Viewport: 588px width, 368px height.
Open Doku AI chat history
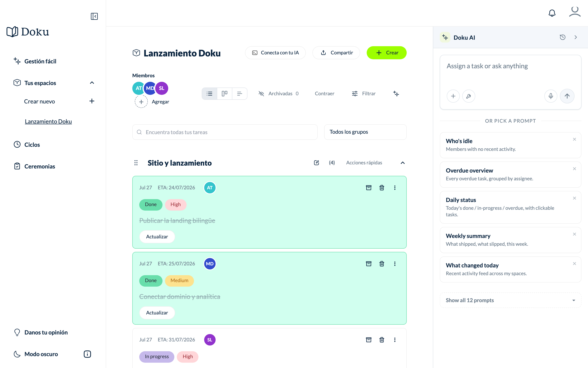coord(562,37)
